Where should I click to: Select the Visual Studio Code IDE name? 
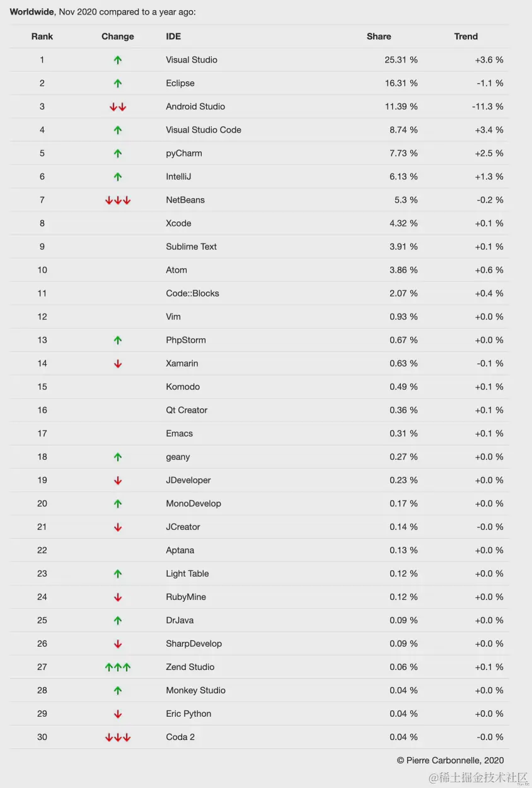204,130
